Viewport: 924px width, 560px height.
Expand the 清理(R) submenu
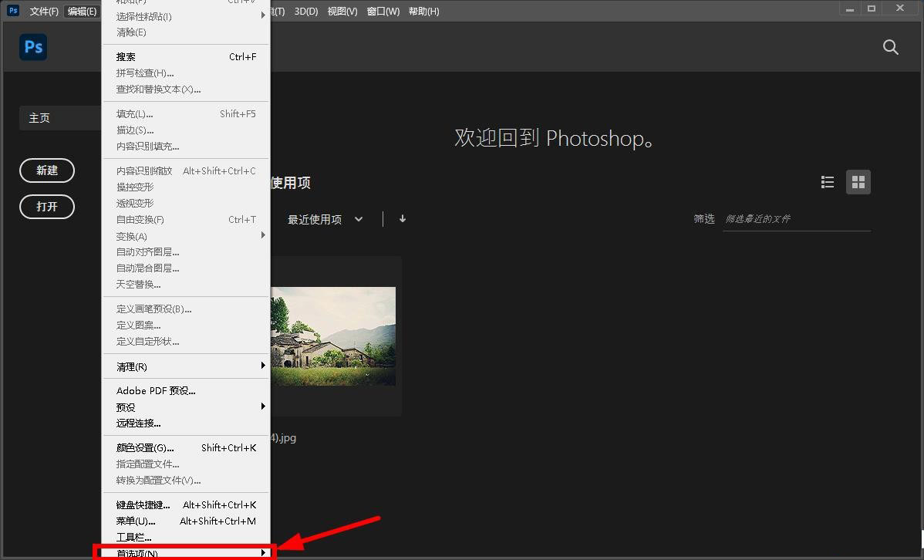(186, 366)
